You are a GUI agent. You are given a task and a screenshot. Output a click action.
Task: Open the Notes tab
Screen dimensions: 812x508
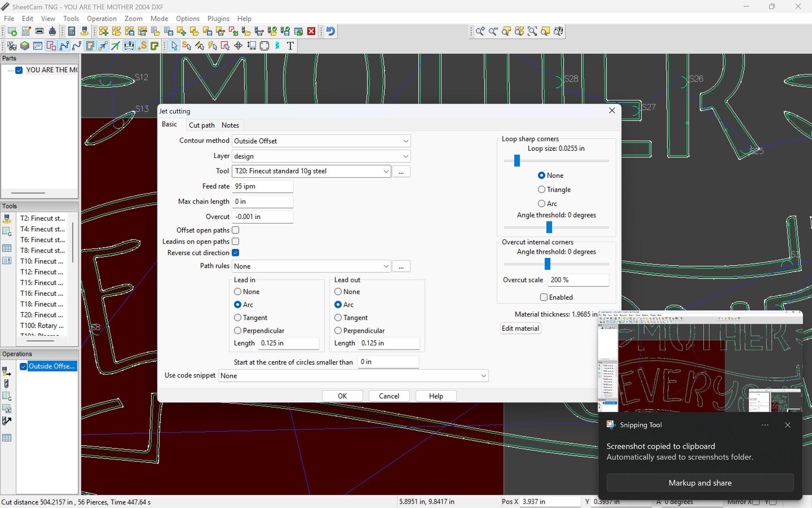pos(230,125)
